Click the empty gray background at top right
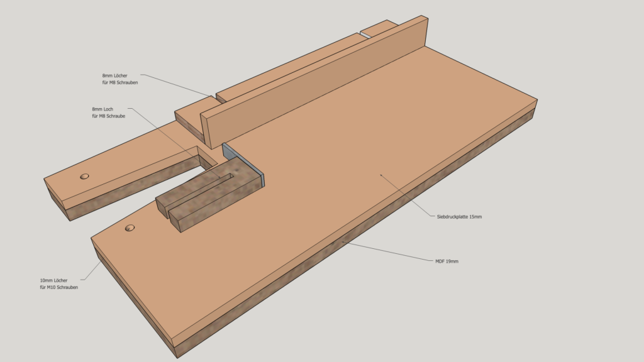644x362 pixels. [x=566, y=38]
